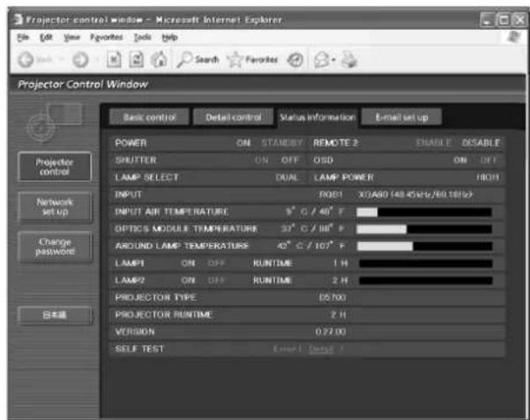The image size is (530, 420).
Task: Click the OSD ON indicator
Action: point(460,161)
